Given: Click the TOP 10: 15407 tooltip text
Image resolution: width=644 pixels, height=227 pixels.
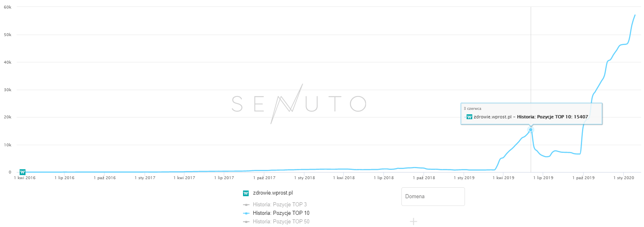Looking at the screenshot, I should (x=571, y=117).
